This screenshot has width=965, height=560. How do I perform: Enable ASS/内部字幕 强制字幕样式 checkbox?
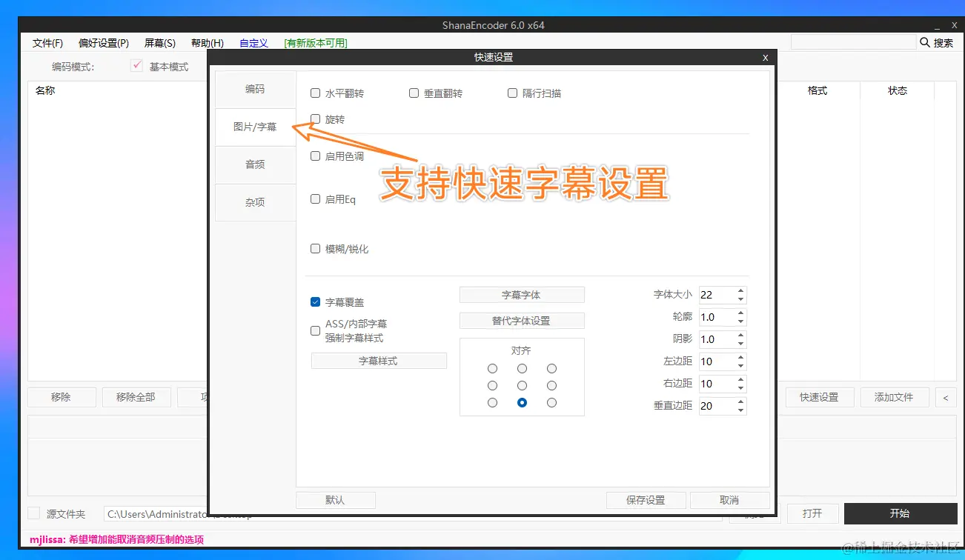coord(316,331)
